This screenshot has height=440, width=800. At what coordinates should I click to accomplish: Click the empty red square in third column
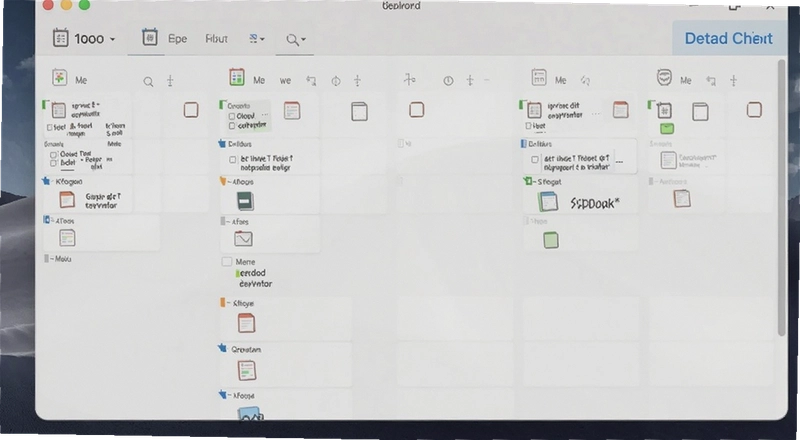tap(416, 110)
